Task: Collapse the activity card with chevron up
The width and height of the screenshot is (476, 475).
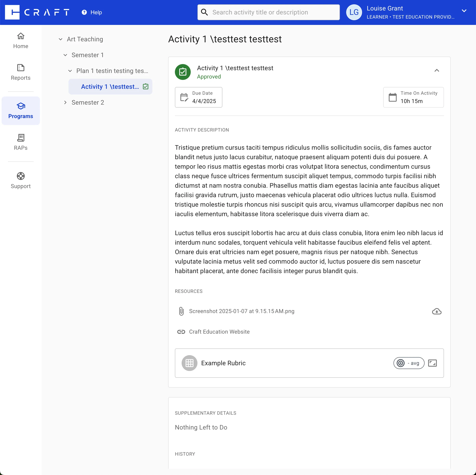Action: tap(437, 70)
